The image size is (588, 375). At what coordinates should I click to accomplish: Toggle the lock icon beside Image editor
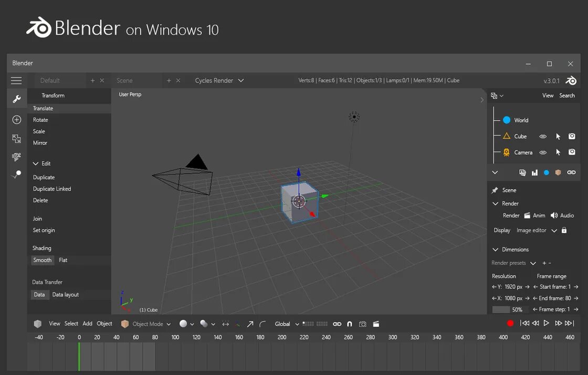coord(564,230)
